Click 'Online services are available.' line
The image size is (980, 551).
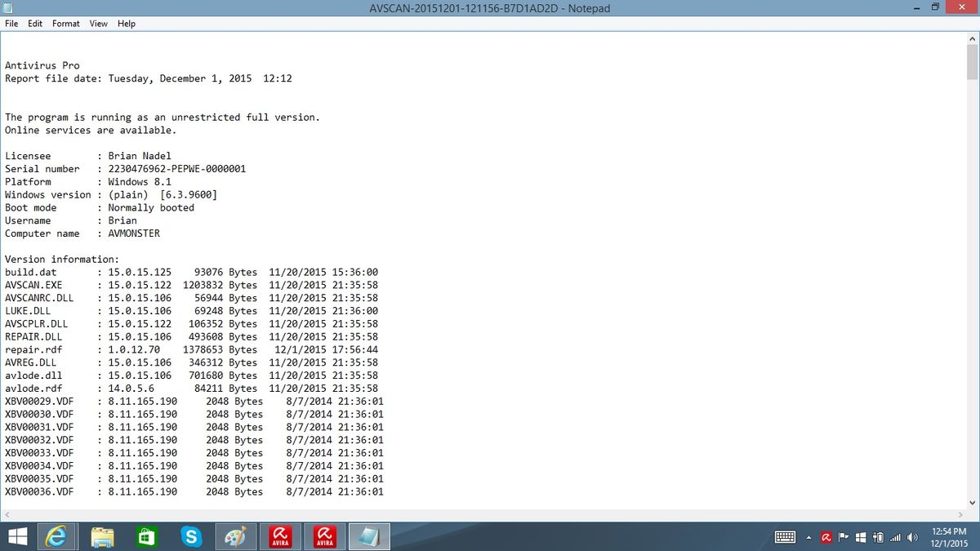pyautogui.click(x=91, y=131)
